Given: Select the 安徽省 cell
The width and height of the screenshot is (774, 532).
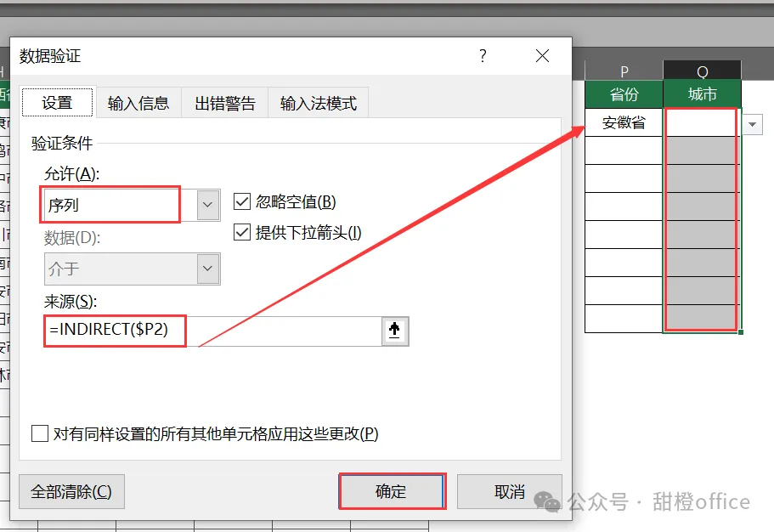Looking at the screenshot, I should coord(624,122).
